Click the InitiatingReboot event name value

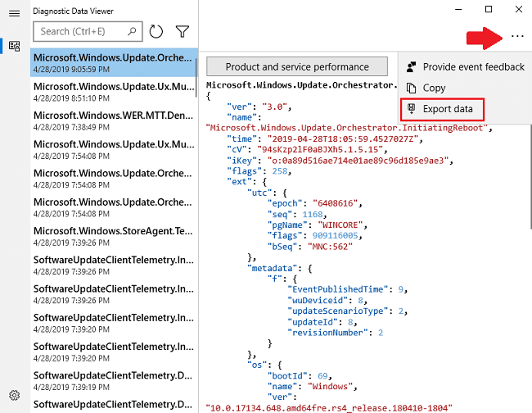pyautogui.click(x=347, y=128)
